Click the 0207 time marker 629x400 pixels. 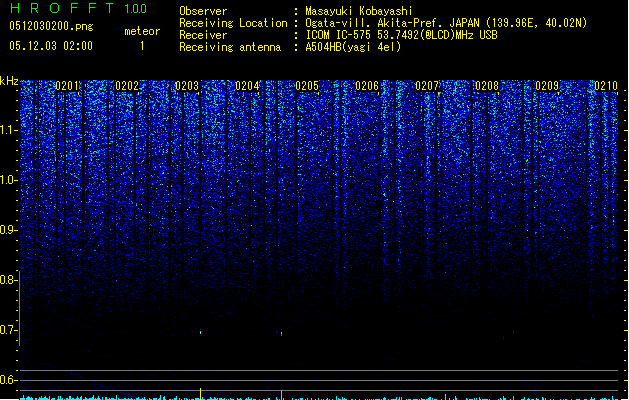click(x=427, y=86)
